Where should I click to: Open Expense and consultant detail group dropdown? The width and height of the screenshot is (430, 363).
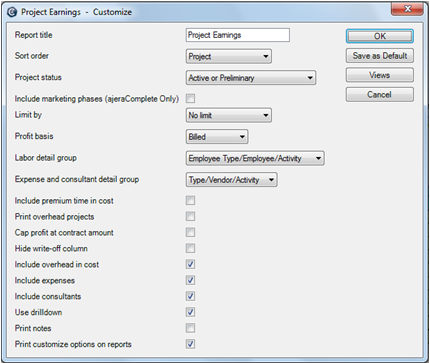[231, 180]
